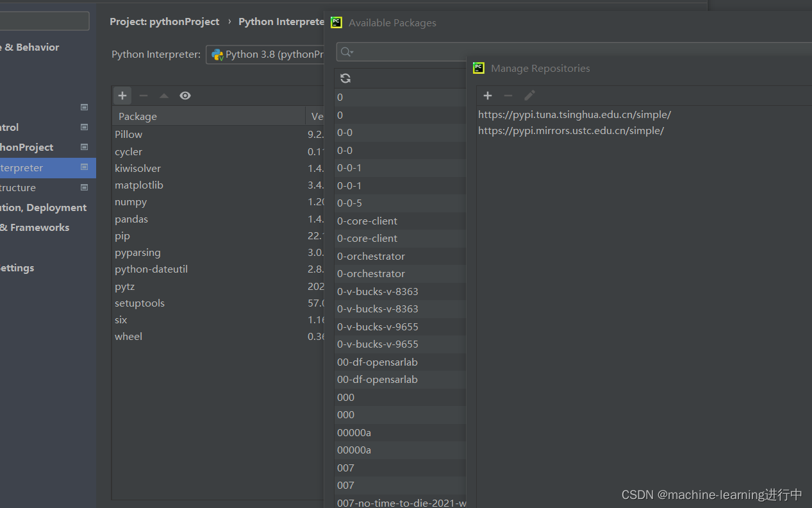Open the '& Behavior' settings category

[29, 47]
